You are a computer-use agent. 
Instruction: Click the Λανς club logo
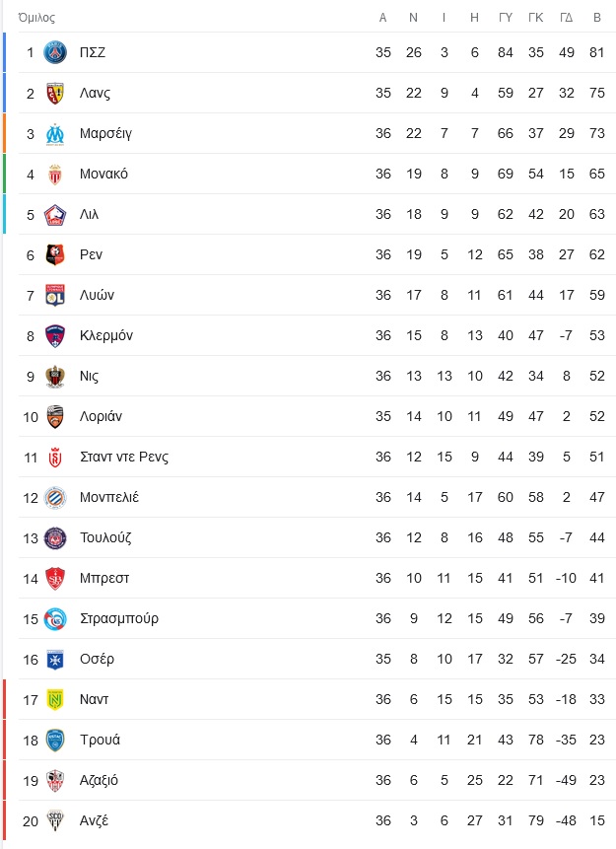click(x=54, y=93)
